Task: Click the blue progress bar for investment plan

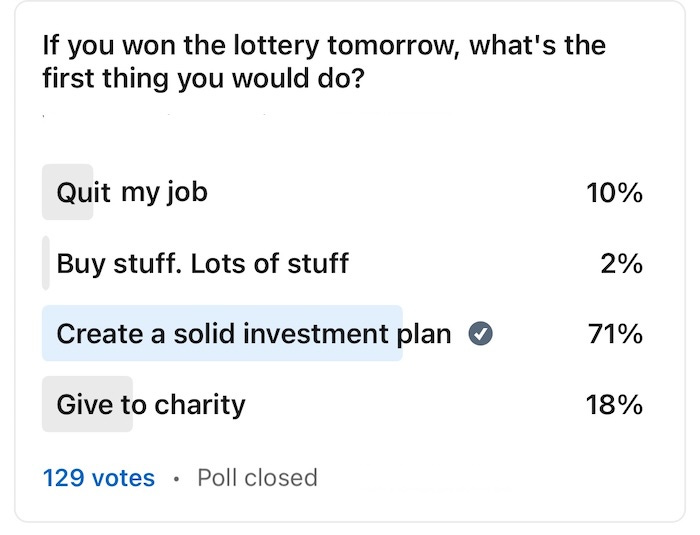Action: [222, 333]
